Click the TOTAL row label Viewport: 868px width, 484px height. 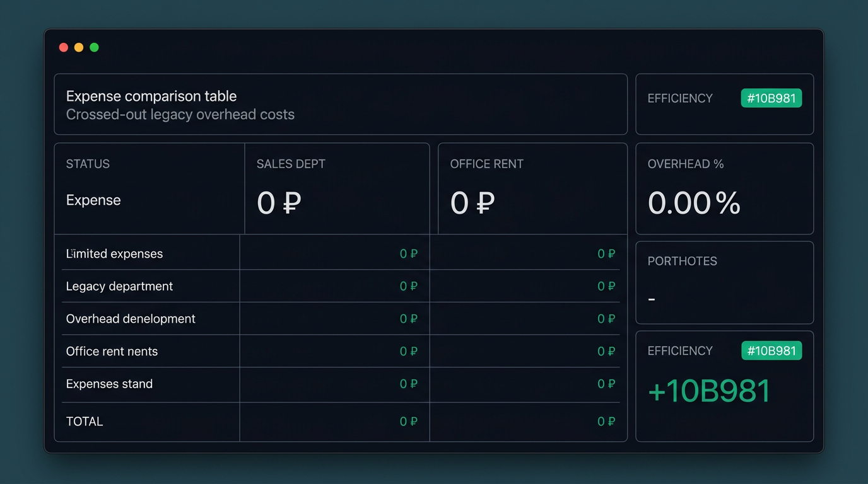click(x=85, y=422)
